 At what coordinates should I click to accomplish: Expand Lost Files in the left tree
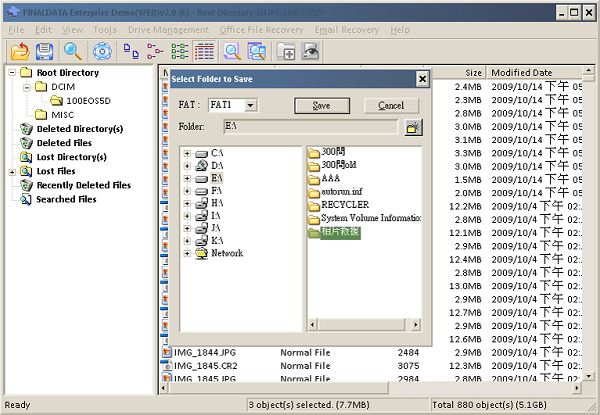point(12,171)
